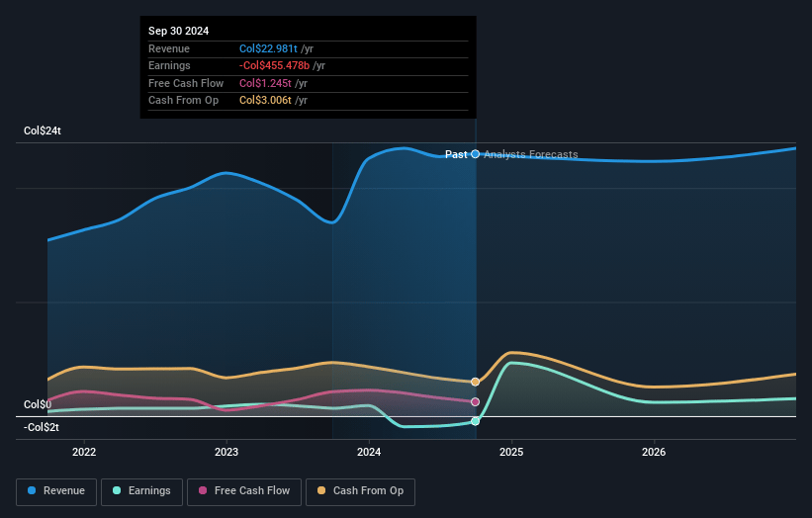
Task: Click the Cash From Op label in tooltip
Action: 183,101
